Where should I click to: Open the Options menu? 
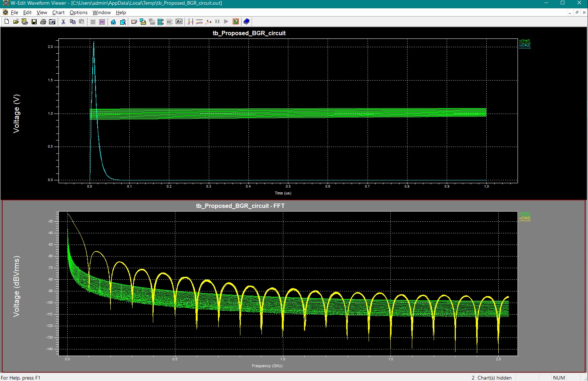[x=78, y=12]
